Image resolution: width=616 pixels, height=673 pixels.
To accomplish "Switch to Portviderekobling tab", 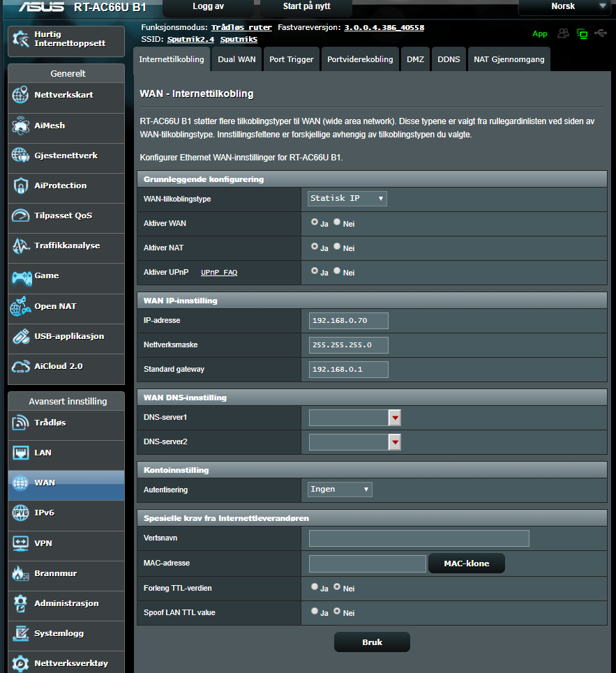I will (x=360, y=59).
